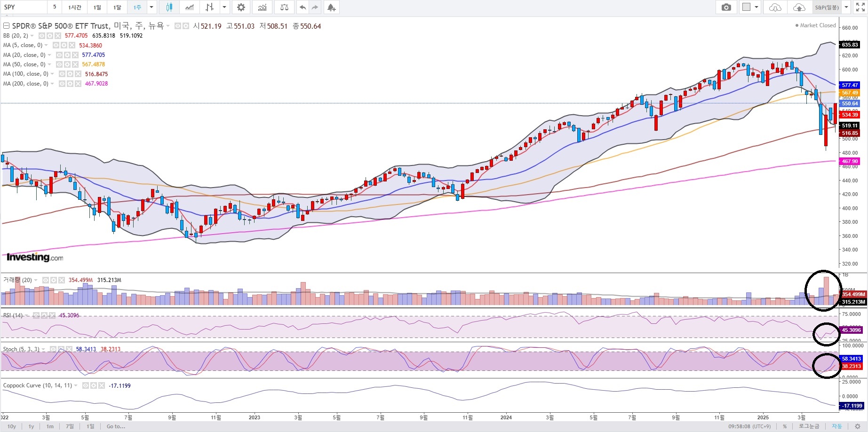The width and height of the screenshot is (868, 432).
Task: Select the 5 minute interval
Action: tap(55, 7)
